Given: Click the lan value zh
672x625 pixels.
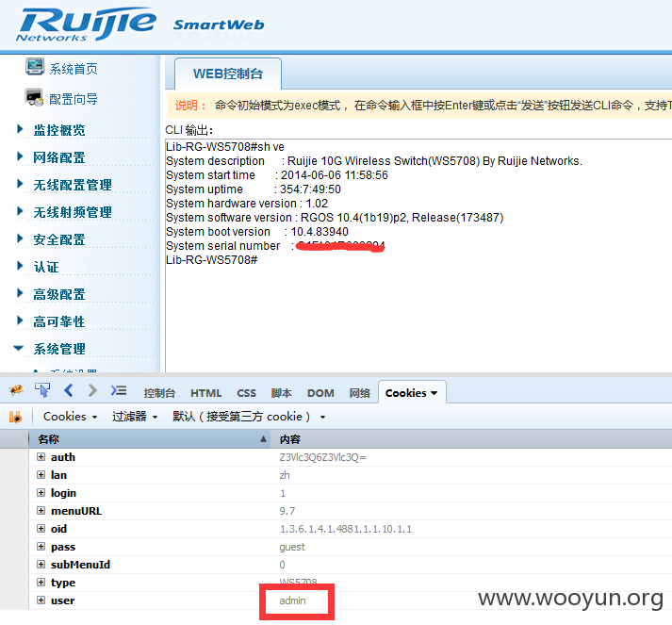Looking at the screenshot, I should point(285,475).
